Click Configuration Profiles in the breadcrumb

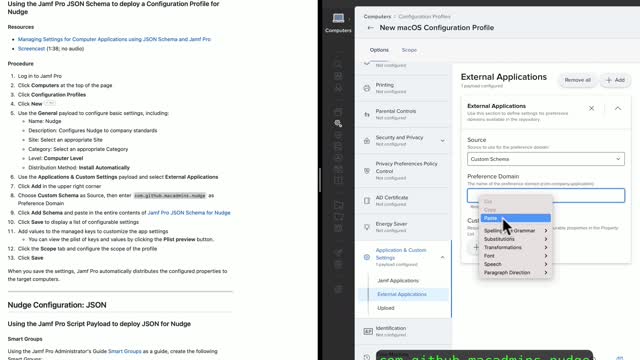pos(424,17)
